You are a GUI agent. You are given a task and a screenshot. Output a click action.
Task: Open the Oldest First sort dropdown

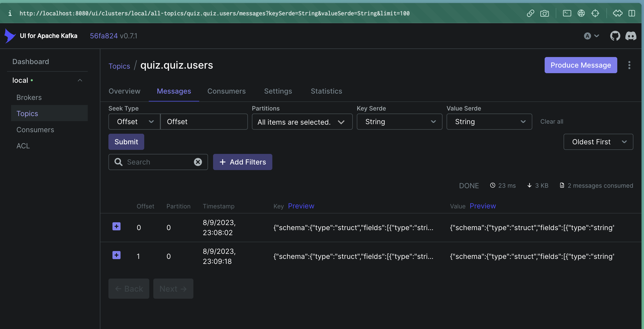click(x=598, y=142)
